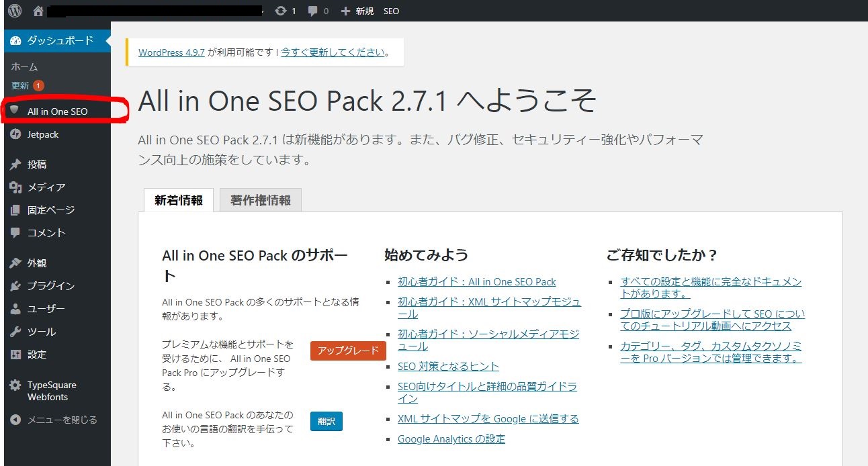
Task: Click the Jetpack icon in sidebar
Action: [15, 134]
